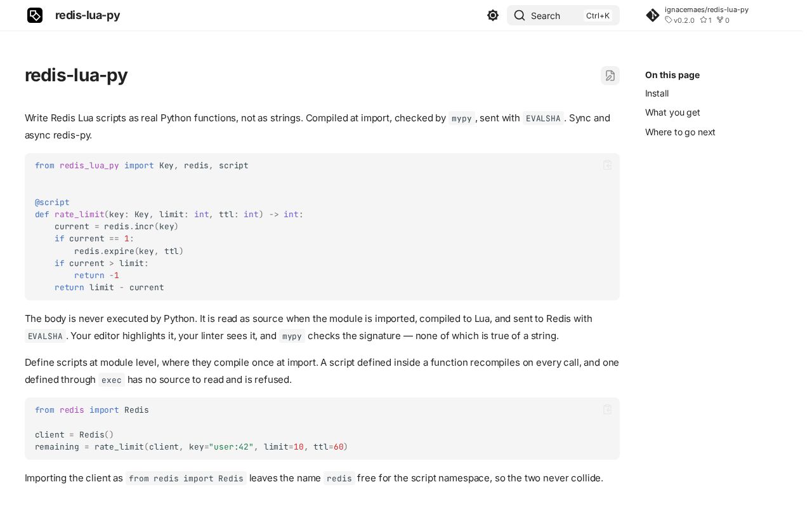This screenshot has height=508, width=812.
Task: Click the redis-lua-py site title in header
Action: [x=88, y=15]
